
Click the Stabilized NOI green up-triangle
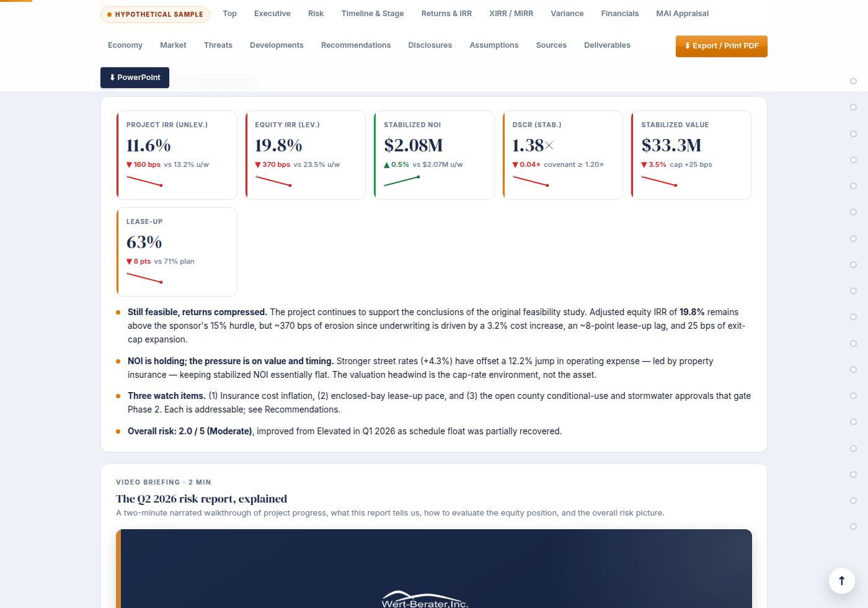coord(387,165)
